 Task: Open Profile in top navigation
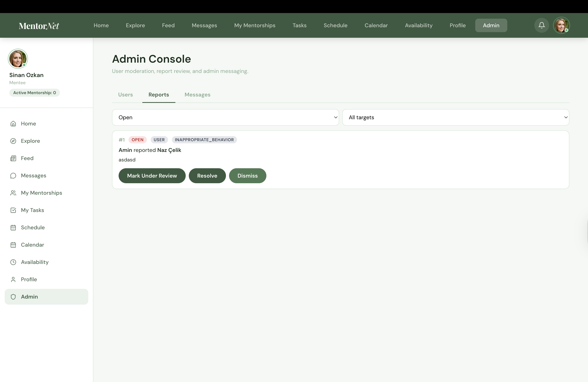coord(458,25)
